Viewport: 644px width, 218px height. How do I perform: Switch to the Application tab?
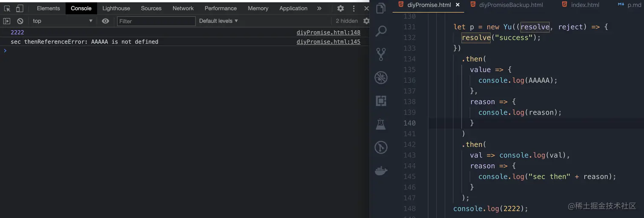(x=293, y=8)
